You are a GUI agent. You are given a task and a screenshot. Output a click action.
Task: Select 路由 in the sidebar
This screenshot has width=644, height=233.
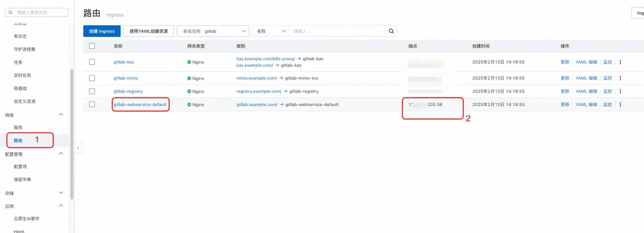18,140
